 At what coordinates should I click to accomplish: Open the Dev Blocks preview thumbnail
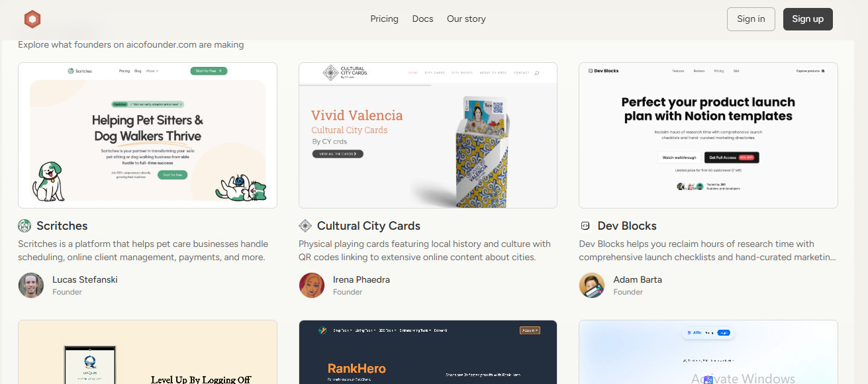click(x=708, y=135)
